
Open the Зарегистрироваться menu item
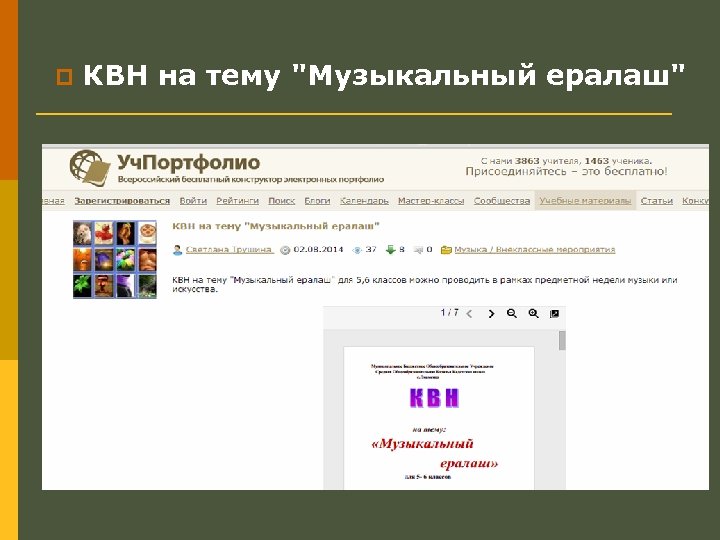click(x=122, y=201)
